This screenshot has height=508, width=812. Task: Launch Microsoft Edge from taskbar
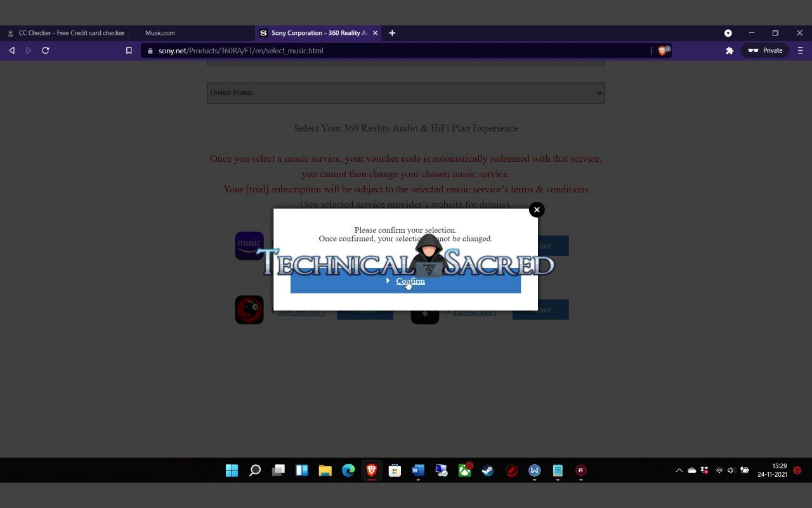click(x=348, y=471)
